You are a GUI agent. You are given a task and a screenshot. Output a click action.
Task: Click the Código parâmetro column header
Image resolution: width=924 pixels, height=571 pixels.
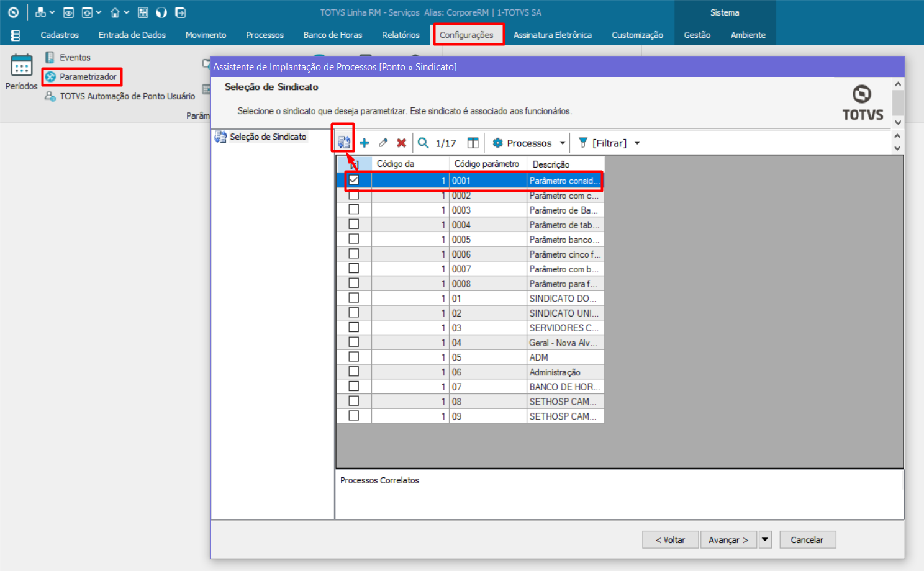487,164
